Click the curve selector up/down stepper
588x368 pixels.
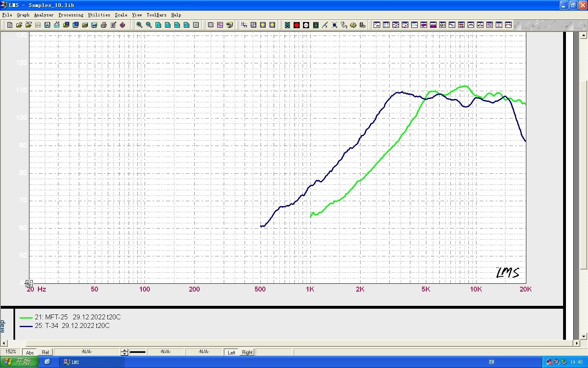tap(125, 352)
